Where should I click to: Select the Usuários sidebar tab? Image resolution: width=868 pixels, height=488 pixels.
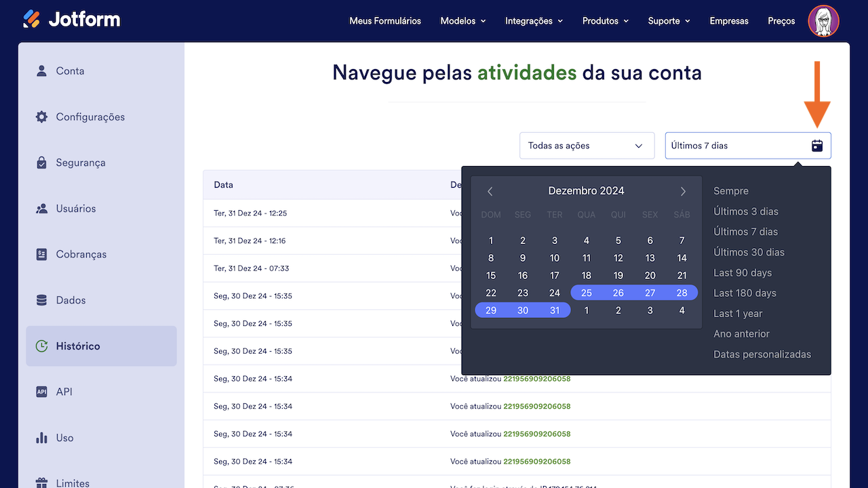101,209
